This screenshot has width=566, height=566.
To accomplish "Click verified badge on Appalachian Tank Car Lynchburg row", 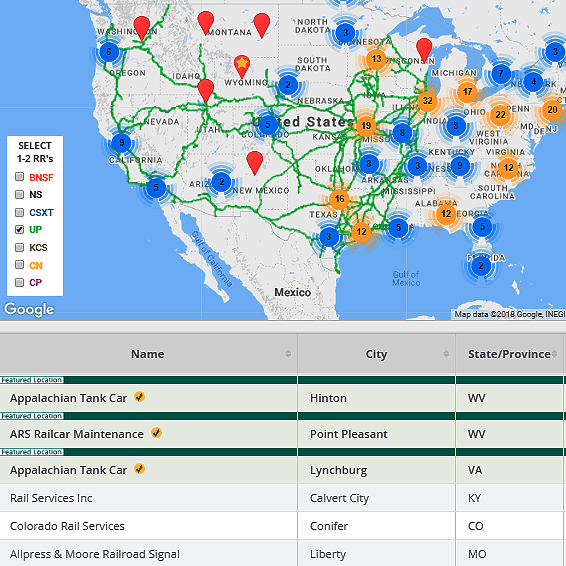I will pyautogui.click(x=139, y=469).
